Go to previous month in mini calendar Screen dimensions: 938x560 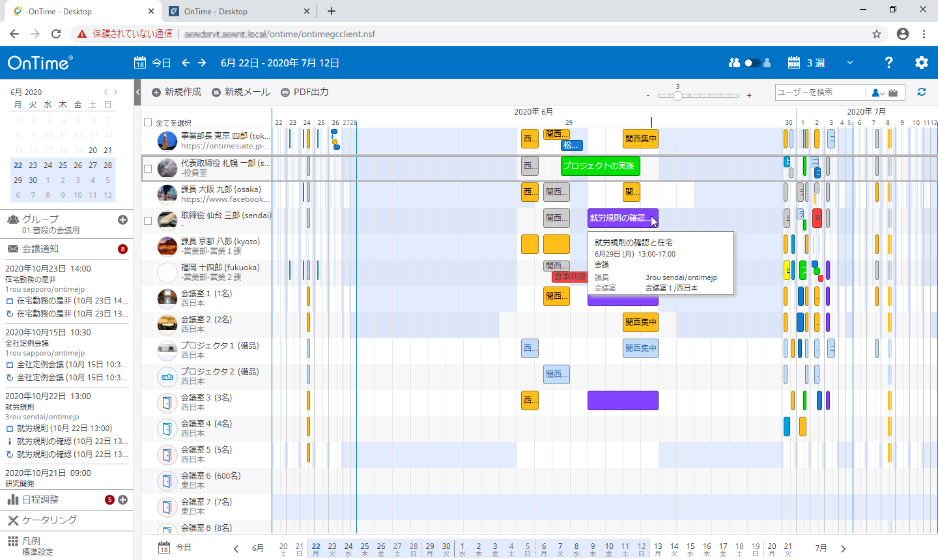[106, 92]
